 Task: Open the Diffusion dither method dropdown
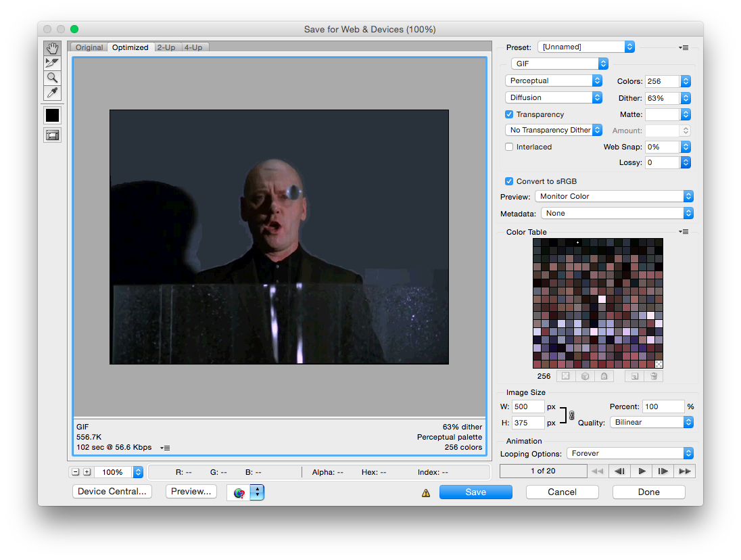[554, 97]
